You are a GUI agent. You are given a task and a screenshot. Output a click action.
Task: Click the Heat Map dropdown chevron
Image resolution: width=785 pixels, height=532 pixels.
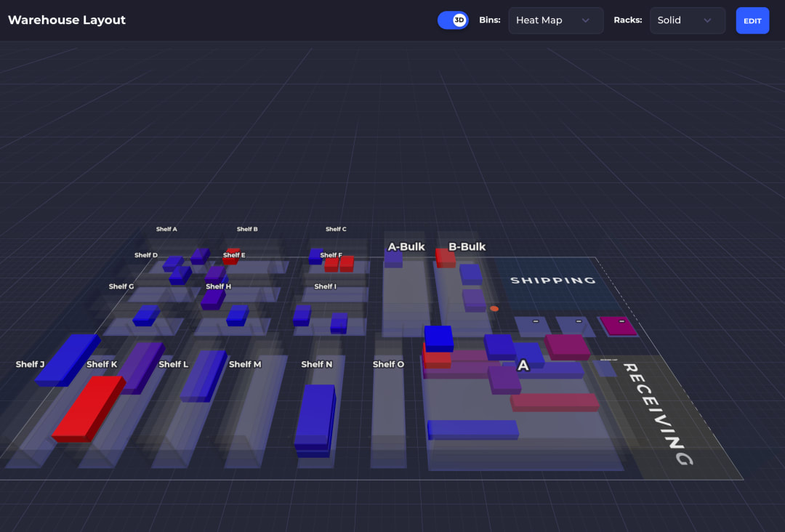585,20
